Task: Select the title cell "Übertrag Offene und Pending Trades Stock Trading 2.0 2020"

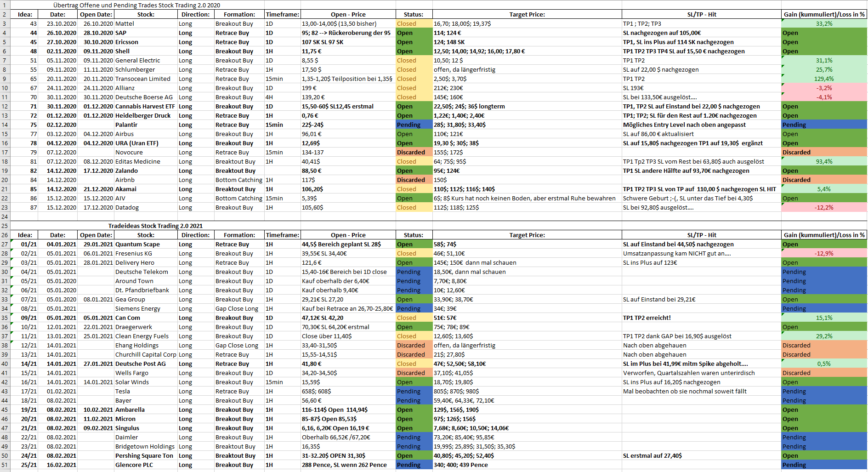Action: (136, 5)
